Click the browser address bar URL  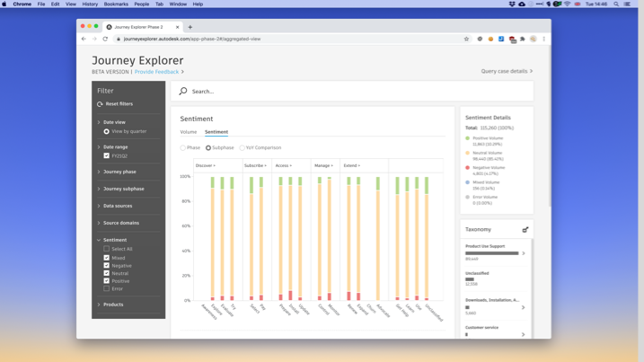pyautogui.click(x=192, y=39)
